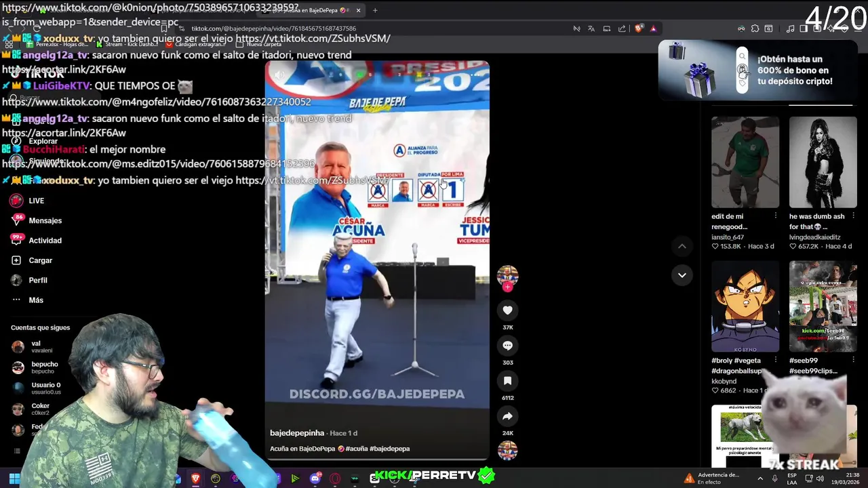Viewport: 868px width, 488px height.
Task: Open followed account Coker
Action: click(x=31, y=409)
